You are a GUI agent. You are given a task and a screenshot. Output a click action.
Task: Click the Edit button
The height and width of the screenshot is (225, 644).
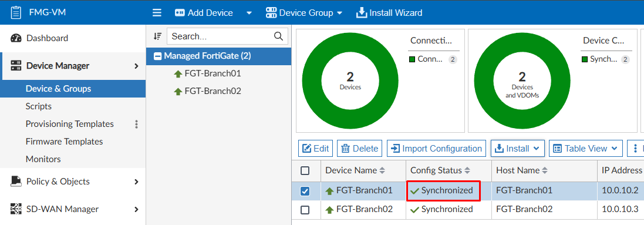[x=315, y=149]
